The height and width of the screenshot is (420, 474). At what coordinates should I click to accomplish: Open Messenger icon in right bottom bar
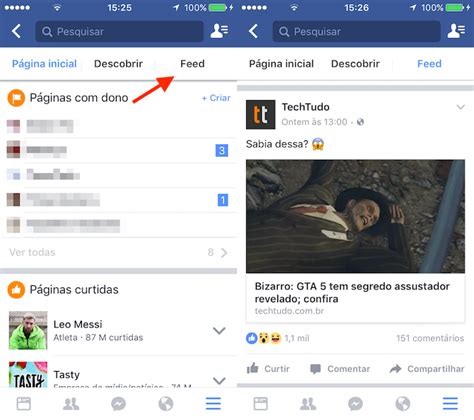tap(355, 404)
